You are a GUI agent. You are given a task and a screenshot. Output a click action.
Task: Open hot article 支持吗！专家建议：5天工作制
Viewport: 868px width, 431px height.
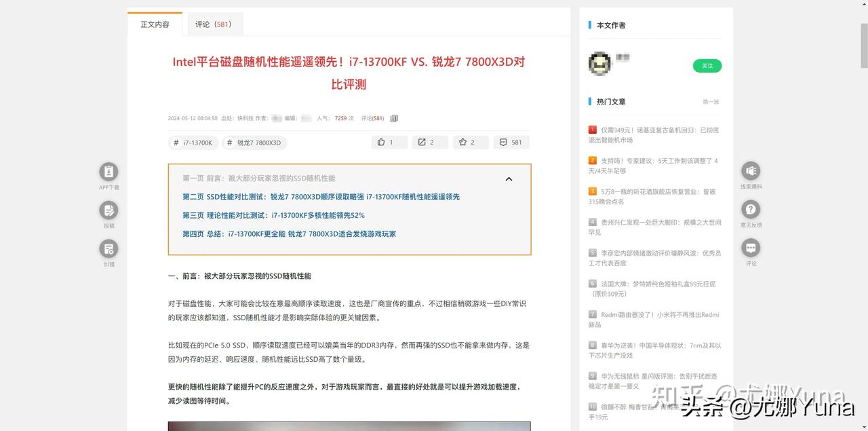tap(654, 166)
